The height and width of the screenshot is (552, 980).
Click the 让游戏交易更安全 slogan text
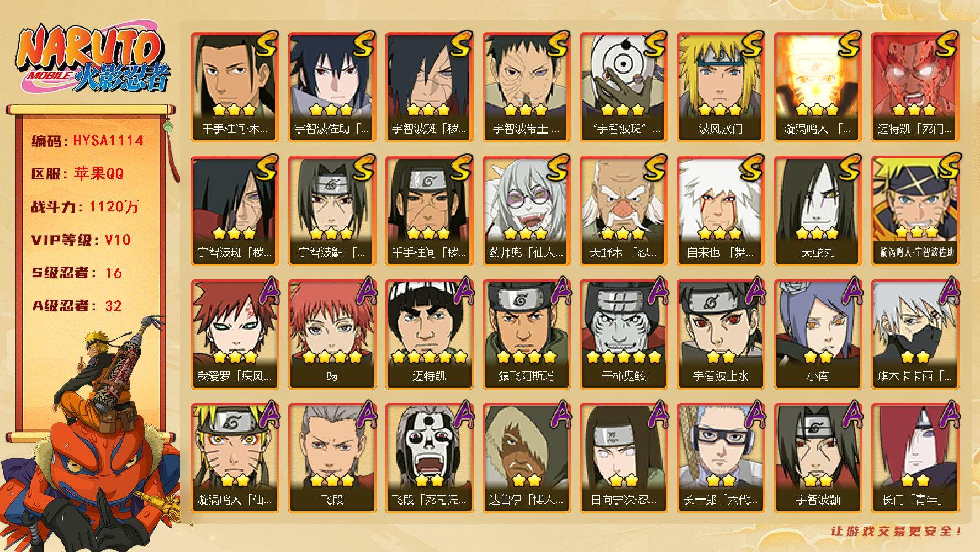(x=897, y=532)
